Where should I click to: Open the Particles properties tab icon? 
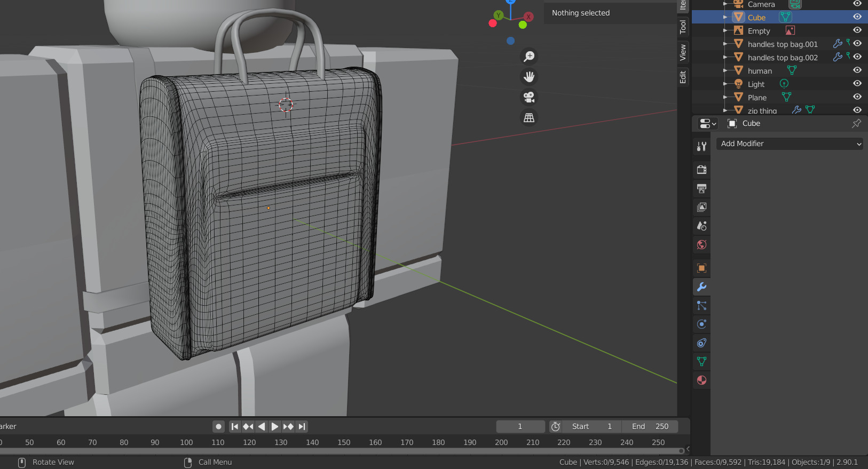click(701, 306)
